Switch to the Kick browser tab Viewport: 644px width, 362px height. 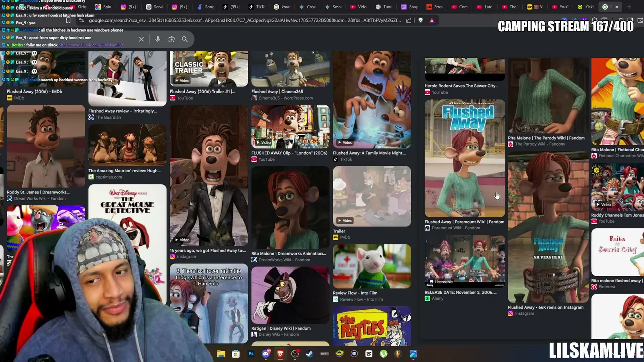point(586,7)
